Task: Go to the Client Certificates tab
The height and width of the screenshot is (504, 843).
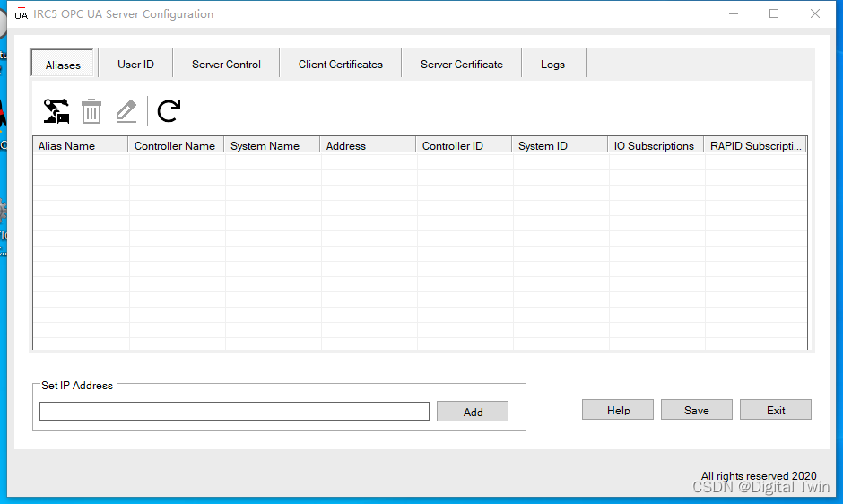Action: 340,65
